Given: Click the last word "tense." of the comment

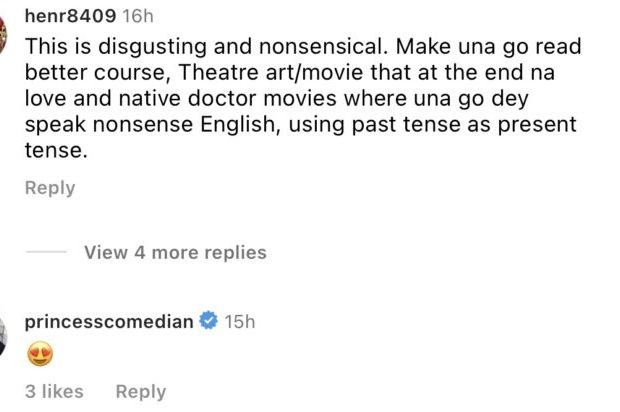Looking at the screenshot, I should pos(51,151).
